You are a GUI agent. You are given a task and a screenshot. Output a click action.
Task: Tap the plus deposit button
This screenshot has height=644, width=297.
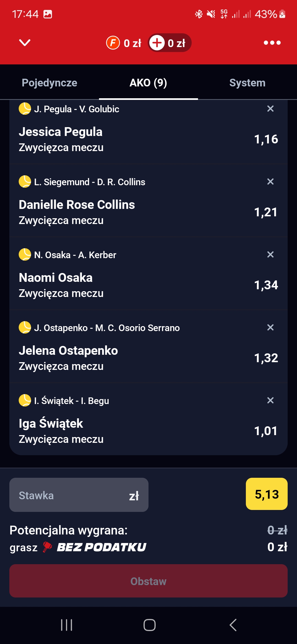pos(157,43)
